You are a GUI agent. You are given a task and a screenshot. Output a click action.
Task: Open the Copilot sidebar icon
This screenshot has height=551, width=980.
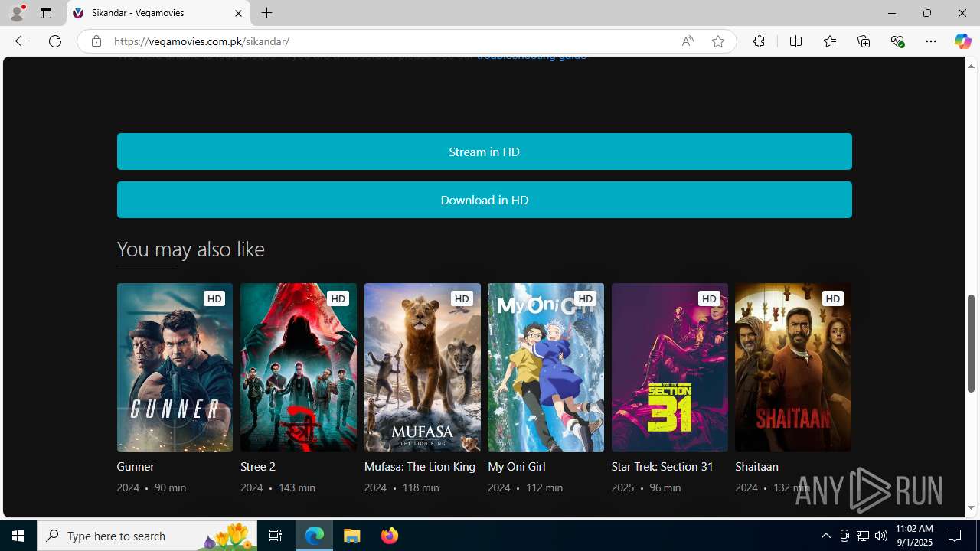pyautogui.click(x=962, y=41)
